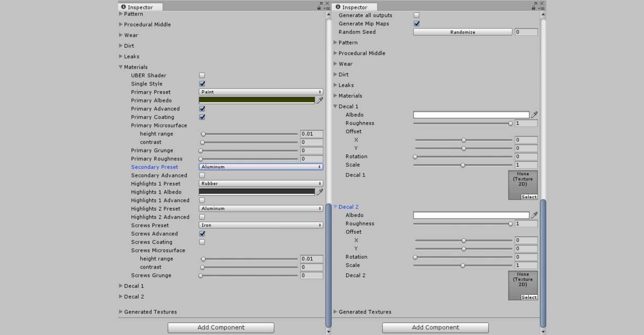Enable the Secondary Advanced checkbox
The image size is (644, 335).
tap(202, 175)
